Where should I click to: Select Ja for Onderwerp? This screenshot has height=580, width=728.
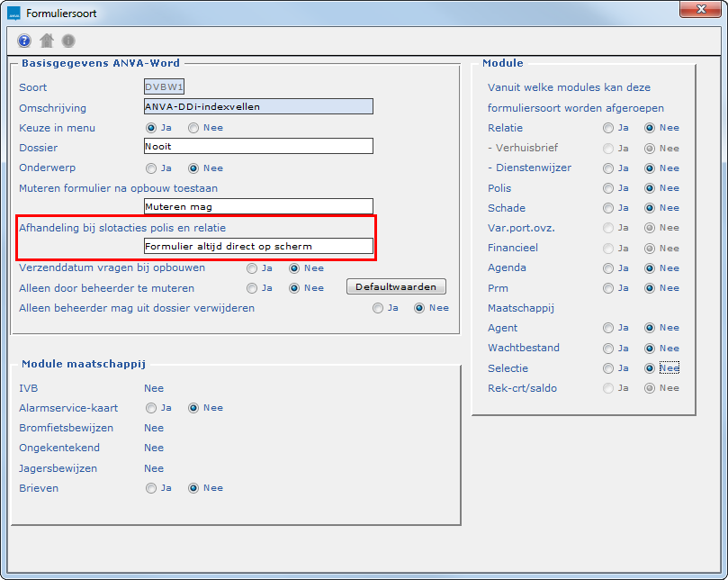pos(151,168)
